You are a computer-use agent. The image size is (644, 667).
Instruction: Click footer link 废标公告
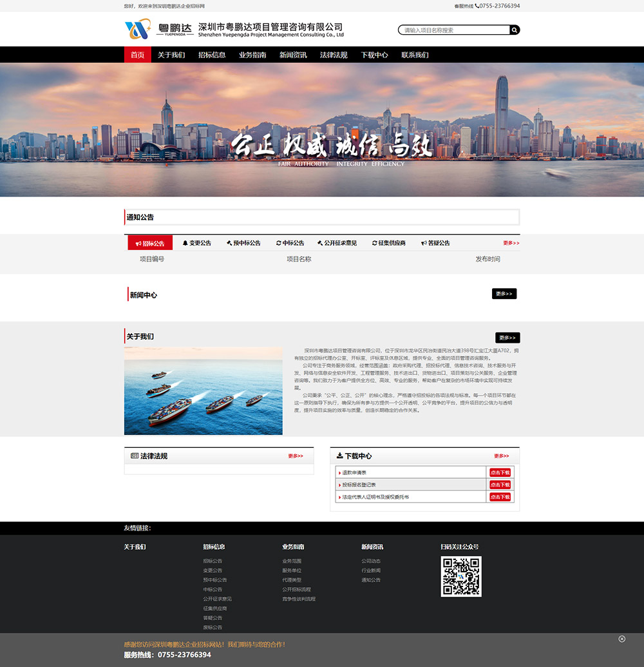tap(213, 627)
